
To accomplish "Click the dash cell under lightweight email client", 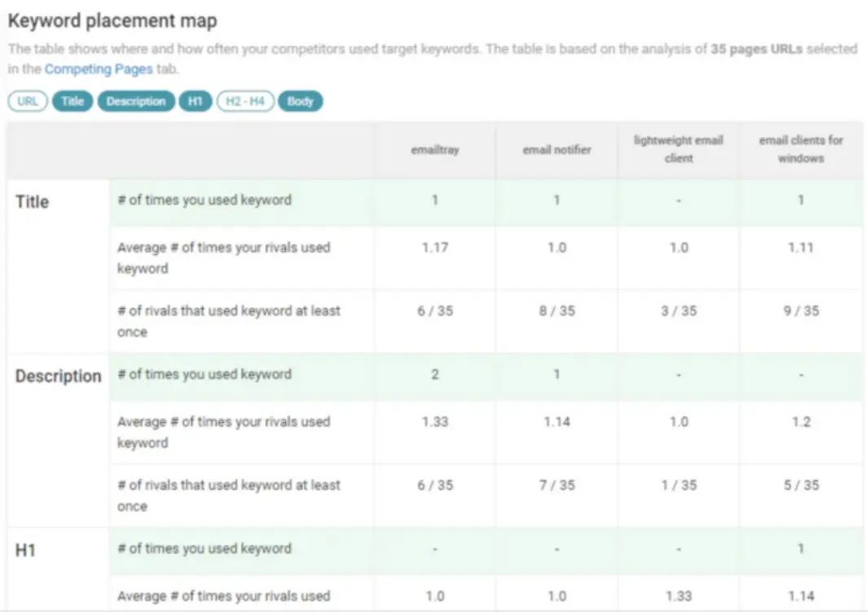I will point(678,200).
